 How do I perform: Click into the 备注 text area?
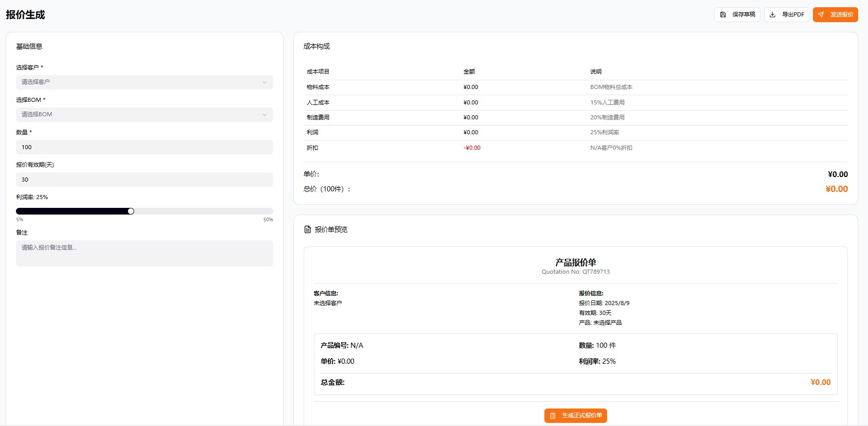(144, 253)
